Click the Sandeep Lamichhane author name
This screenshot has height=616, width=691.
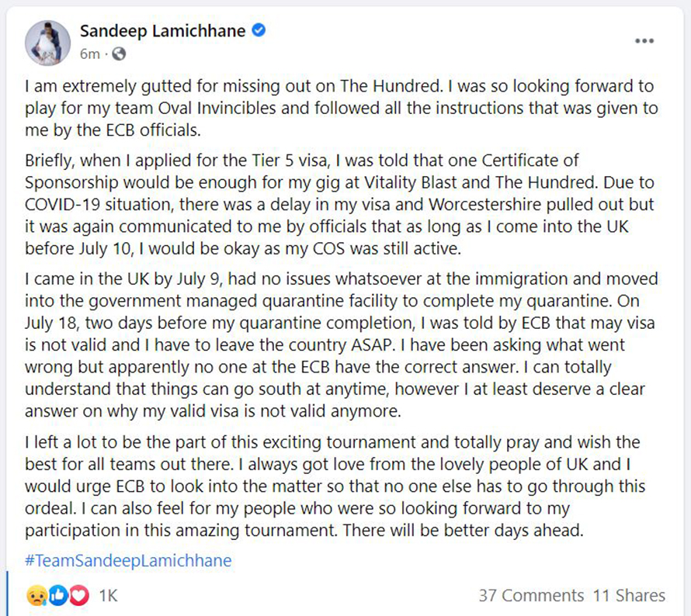[x=162, y=31]
